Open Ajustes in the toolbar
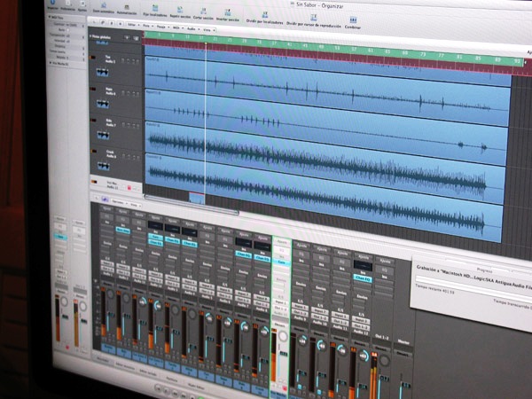The height and width of the screenshot is (399, 532). click(x=82, y=6)
